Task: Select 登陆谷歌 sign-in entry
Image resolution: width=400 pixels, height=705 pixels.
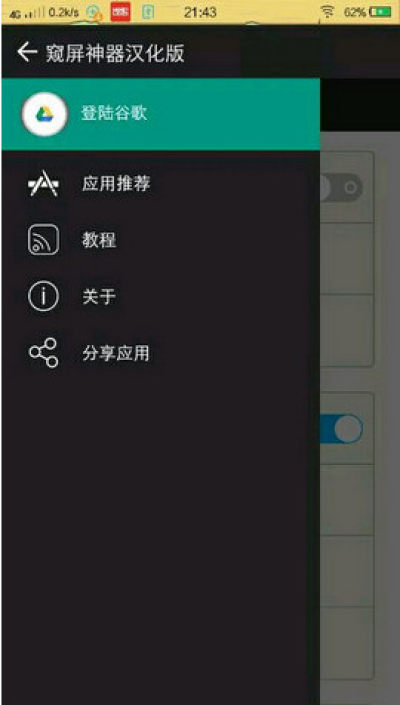Action: (161, 114)
